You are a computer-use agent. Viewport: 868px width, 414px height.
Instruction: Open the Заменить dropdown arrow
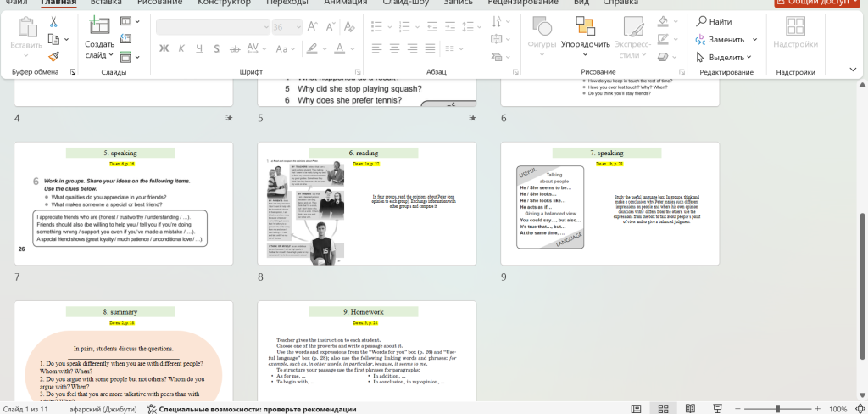tap(754, 39)
